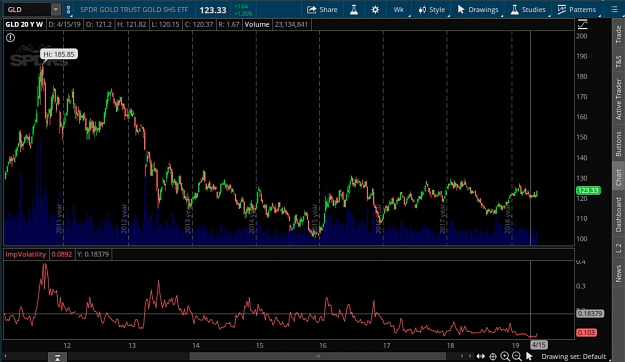Image resolution: width=625 pixels, height=362 pixels.
Task: Open the Patterns menu
Action: pos(577,10)
